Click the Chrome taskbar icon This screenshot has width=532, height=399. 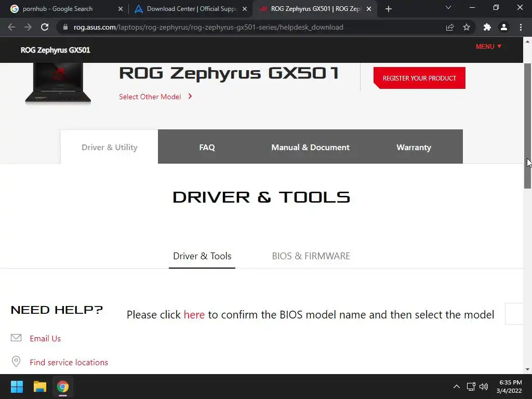click(62, 387)
